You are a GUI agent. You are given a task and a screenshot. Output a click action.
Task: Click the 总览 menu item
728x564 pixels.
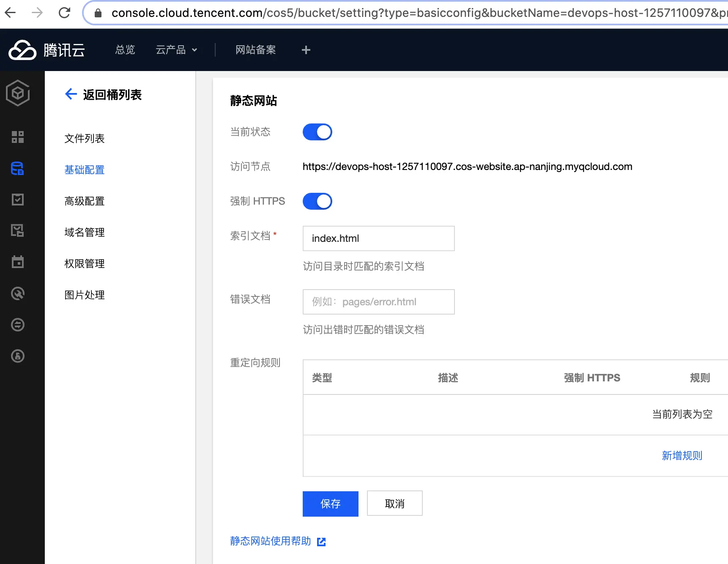pos(125,49)
